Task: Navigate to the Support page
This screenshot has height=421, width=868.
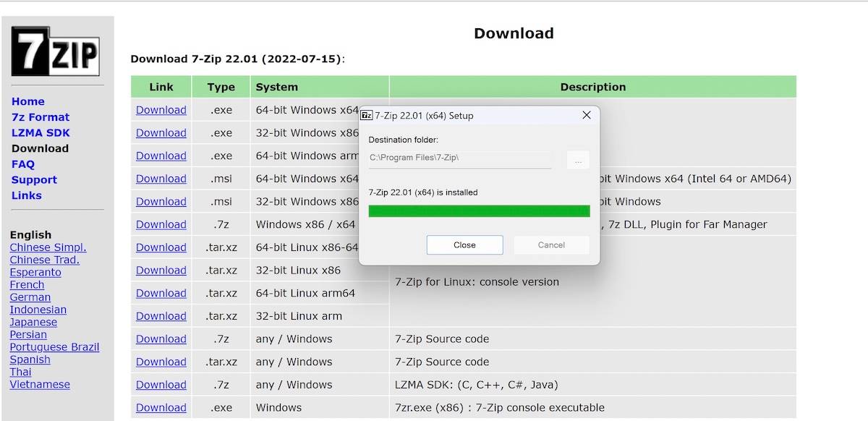Action: click(x=34, y=180)
